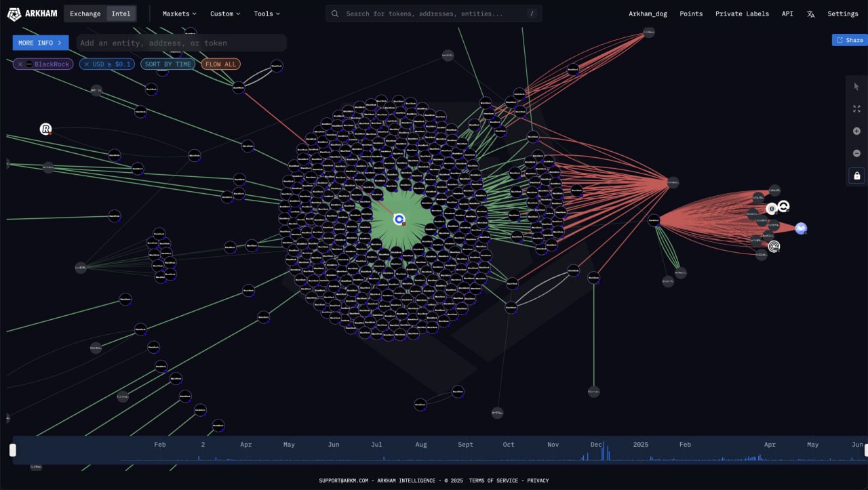Open the API page
868x490 pixels.
pyautogui.click(x=787, y=14)
